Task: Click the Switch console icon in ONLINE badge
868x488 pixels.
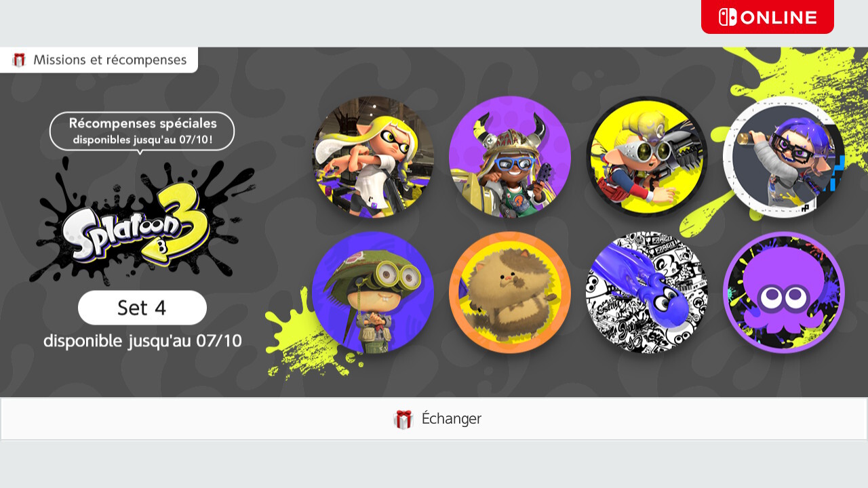Action: [x=728, y=17]
